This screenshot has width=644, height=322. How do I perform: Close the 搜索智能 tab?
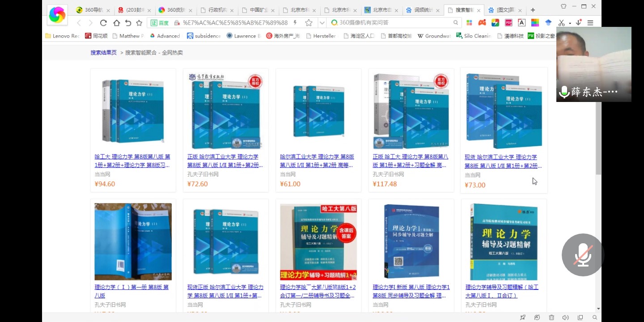[x=479, y=10]
